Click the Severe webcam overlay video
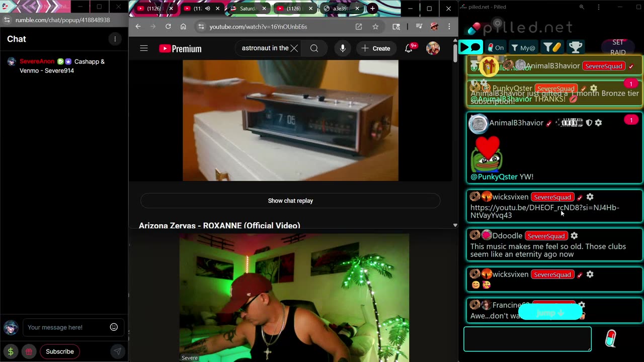This screenshot has height=362, width=644. pyautogui.click(x=294, y=298)
